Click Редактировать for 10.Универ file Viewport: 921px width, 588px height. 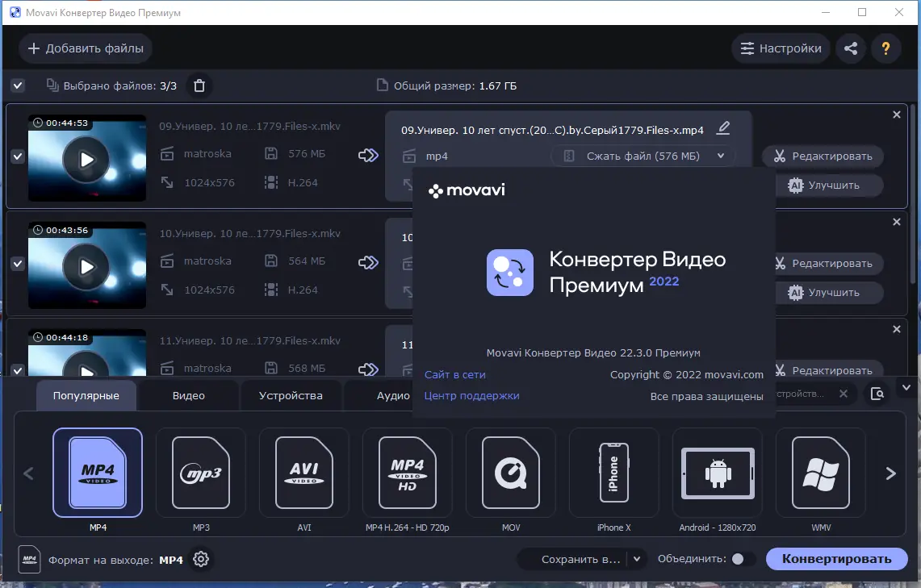click(828, 264)
